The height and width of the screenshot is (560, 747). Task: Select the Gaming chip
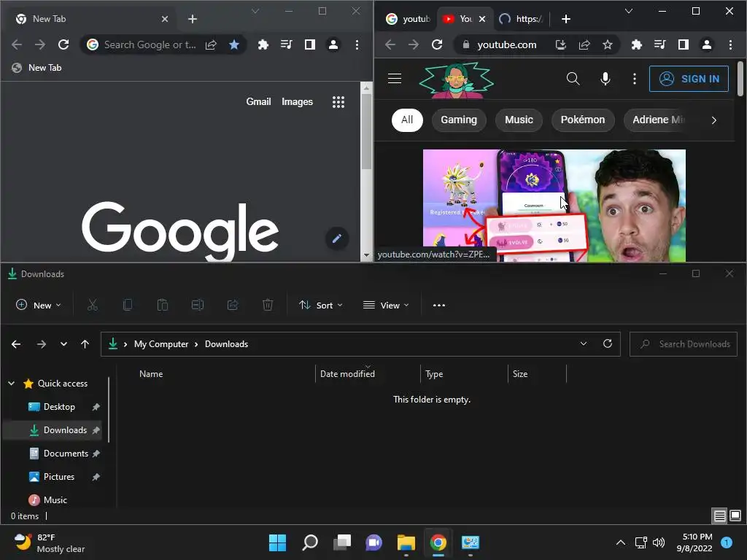pyautogui.click(x=459, y=120)
